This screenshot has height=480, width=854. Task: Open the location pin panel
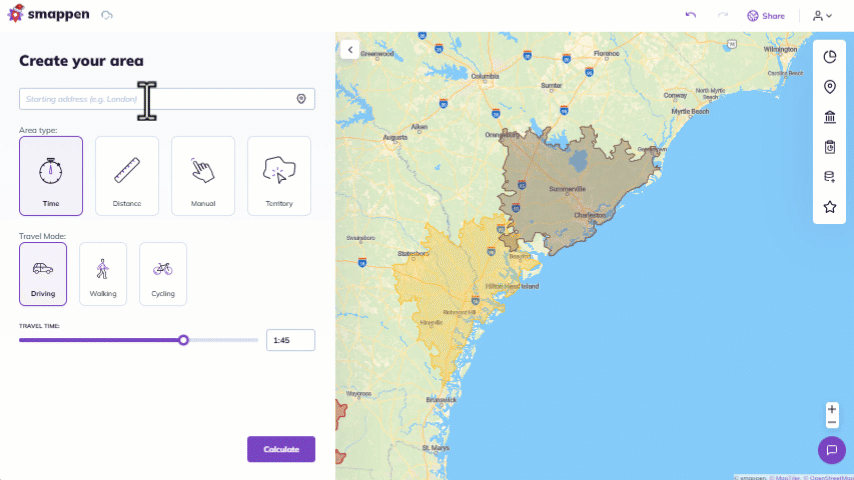pyautogui.click(x=829, y=87)
